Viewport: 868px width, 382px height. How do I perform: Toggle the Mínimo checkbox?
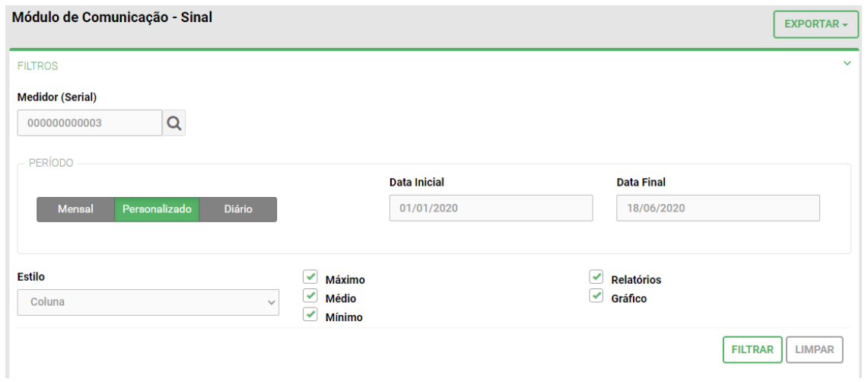click(x=310, y=315)
